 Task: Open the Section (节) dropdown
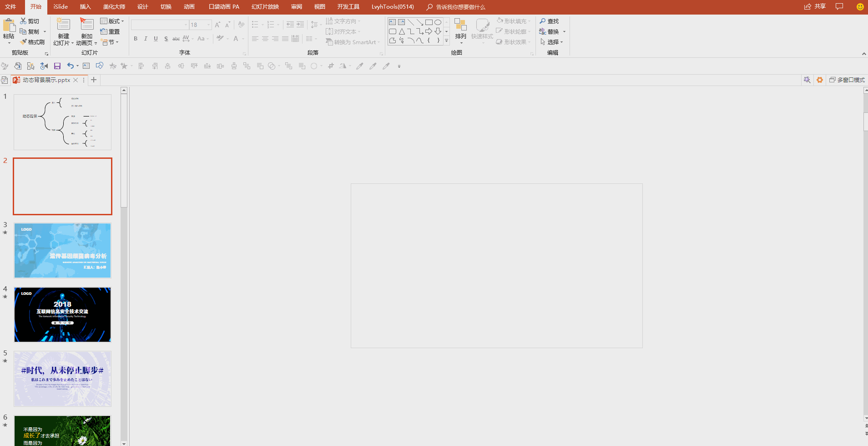tap(110, 42)
